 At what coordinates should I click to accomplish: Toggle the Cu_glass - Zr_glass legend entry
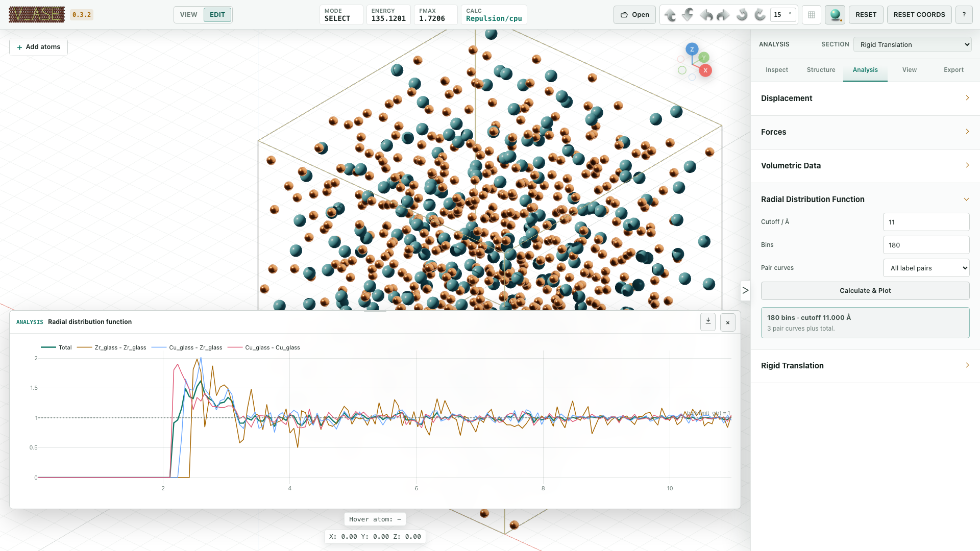click(187, 347)
